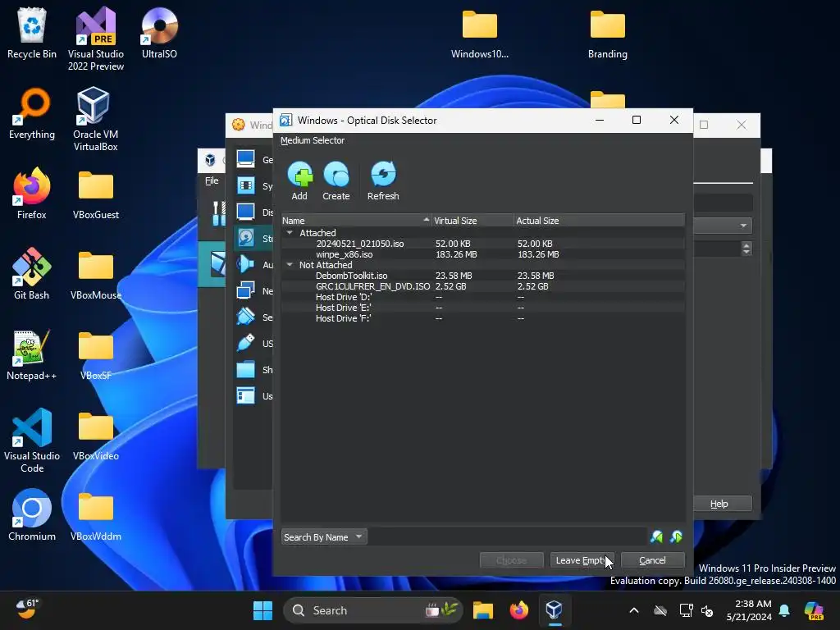Collapse the Not Attached group
Image resolution: width=840 pixels, height=630 pixels.
290,265
